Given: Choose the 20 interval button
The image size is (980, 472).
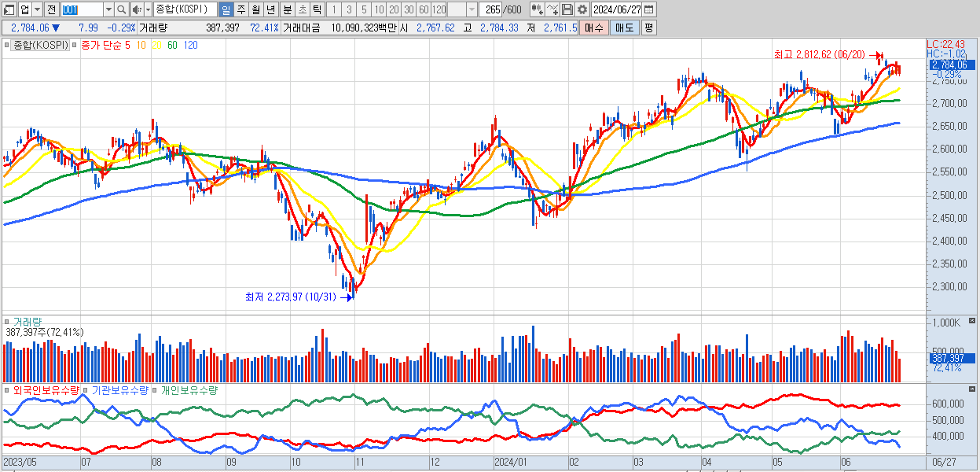Looking at the screenshot, I should click(394, 9).
